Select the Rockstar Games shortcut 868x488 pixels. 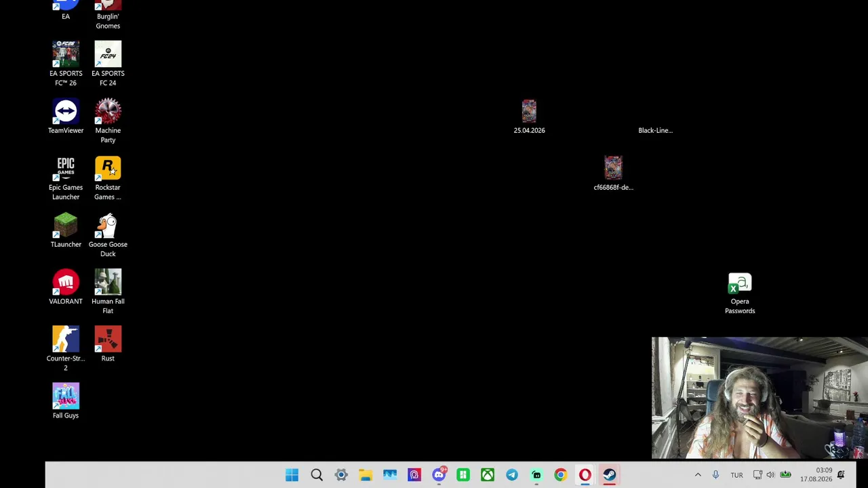click(108, 178)
